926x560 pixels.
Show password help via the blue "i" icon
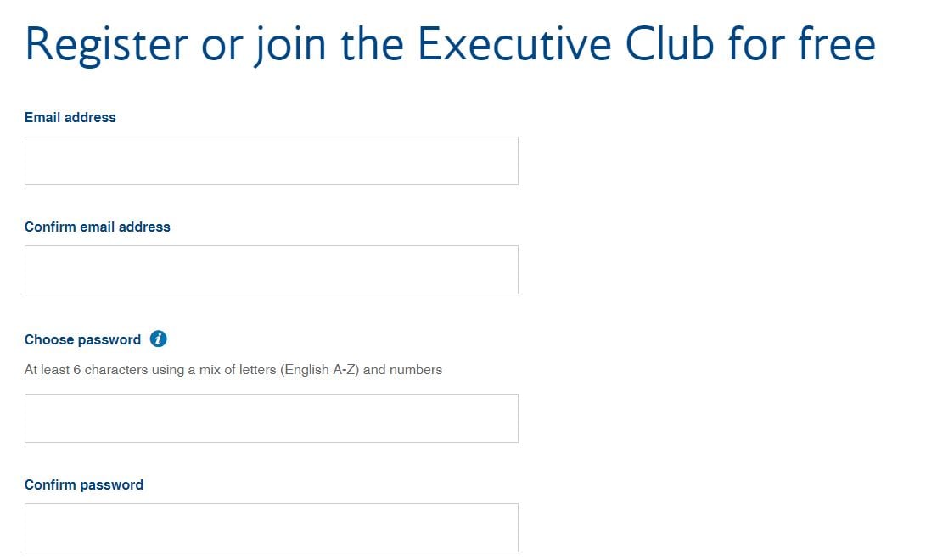[x=158, y=339]
